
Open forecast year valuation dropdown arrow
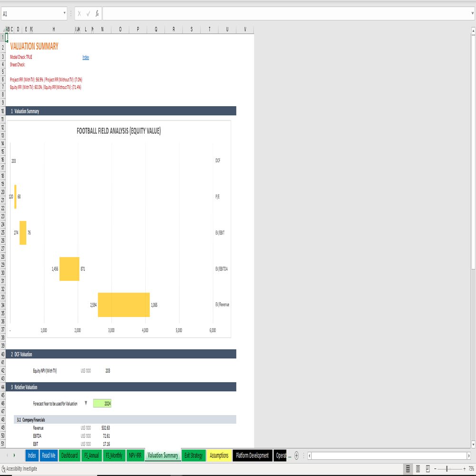pos(86,403)
